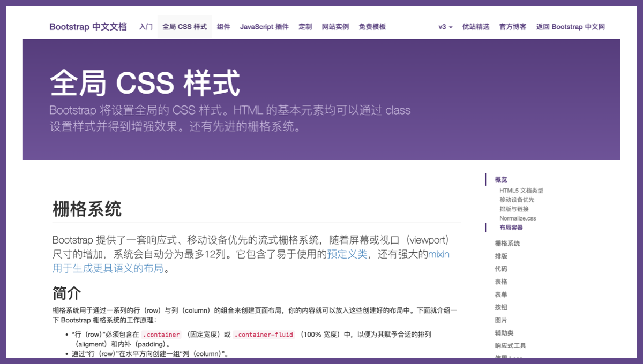Image resolution: width=643 pixels, height=364 pixels.
Task: Jump to 辅助类 in the sidebar
Action: (x=504, y=333)
